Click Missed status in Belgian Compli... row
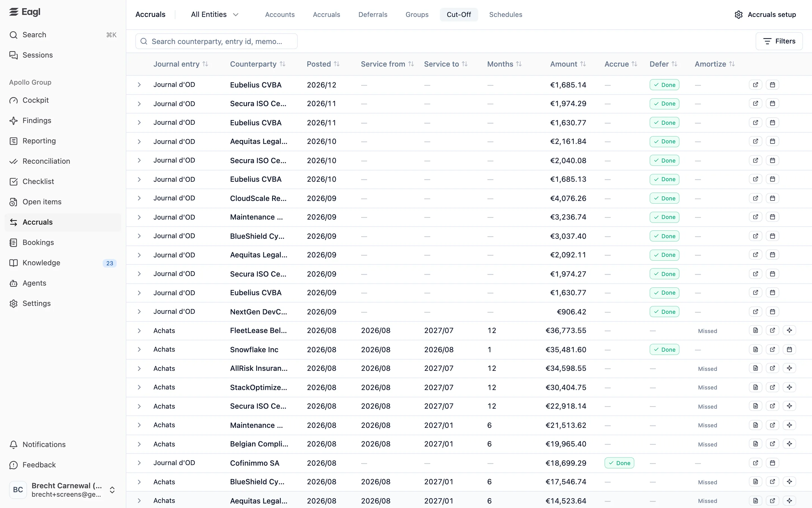The width and height of the screenshot is (812, 508). [x=707, y=444]
